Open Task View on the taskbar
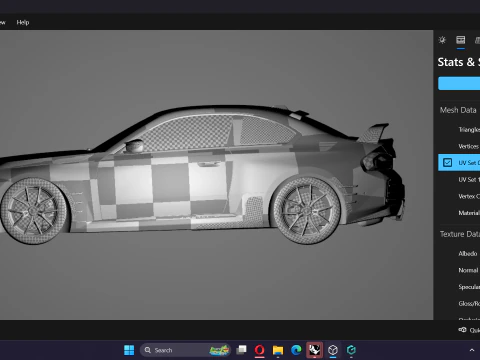480x360 pixels. pos(241,350)
